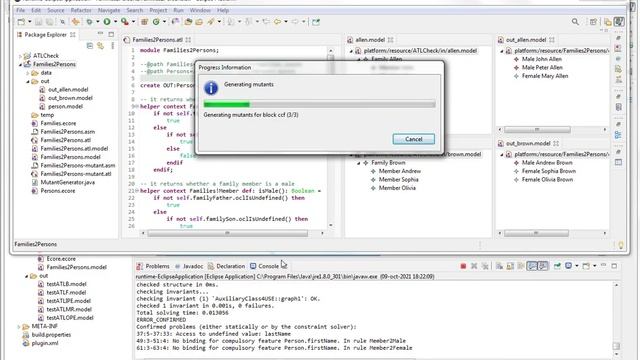Click the Open Type toolbar icon
640x360 pixels.
click(188, 22)
